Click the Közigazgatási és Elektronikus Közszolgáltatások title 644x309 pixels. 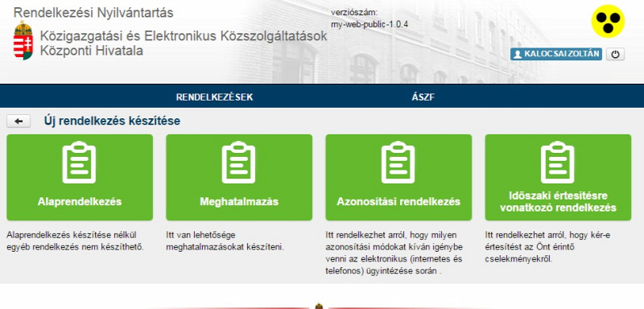[x=184, y=36]
